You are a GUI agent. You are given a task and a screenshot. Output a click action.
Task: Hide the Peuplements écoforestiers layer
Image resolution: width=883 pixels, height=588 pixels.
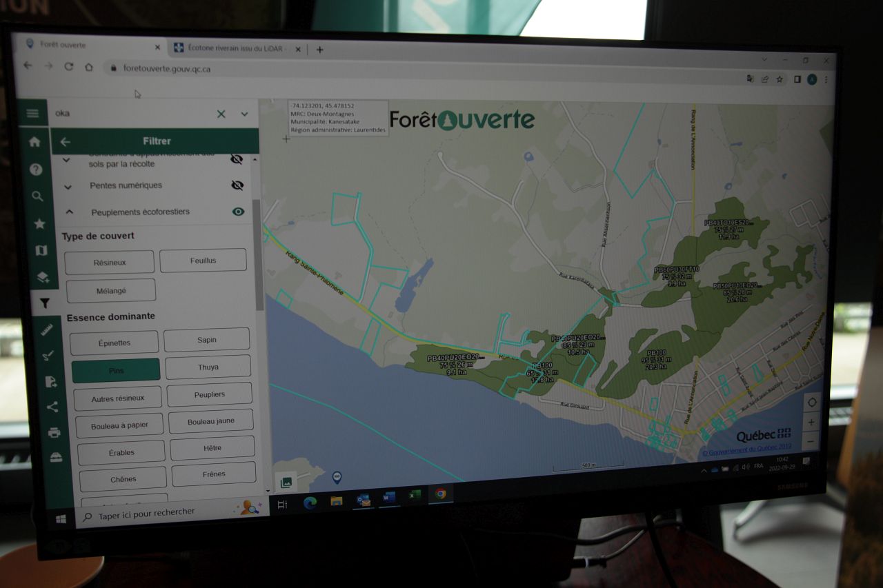tap(239, 212)
